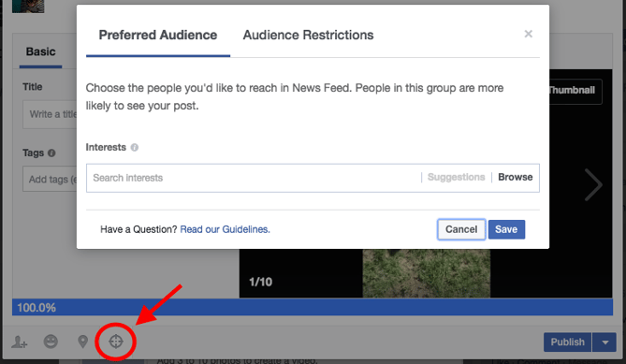The width and height of the screenshot is (626, 364).
Task: Click the Publish button
Action: [x=567, y=342]
